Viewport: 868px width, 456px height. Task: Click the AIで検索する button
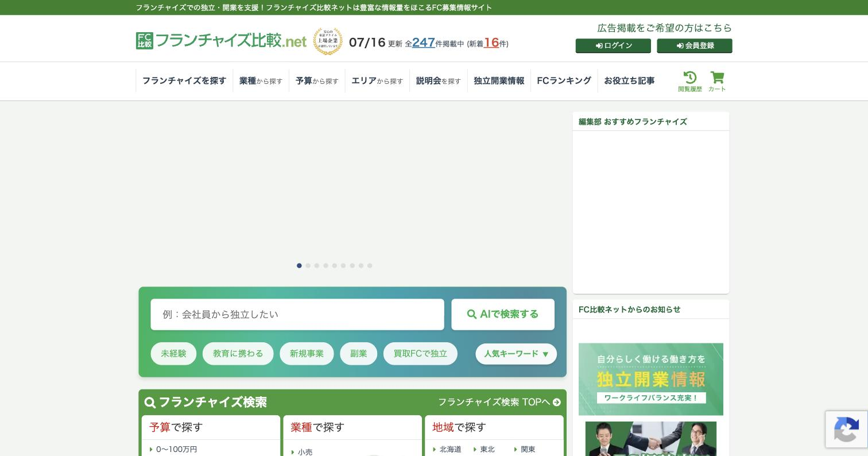(503, 314)
